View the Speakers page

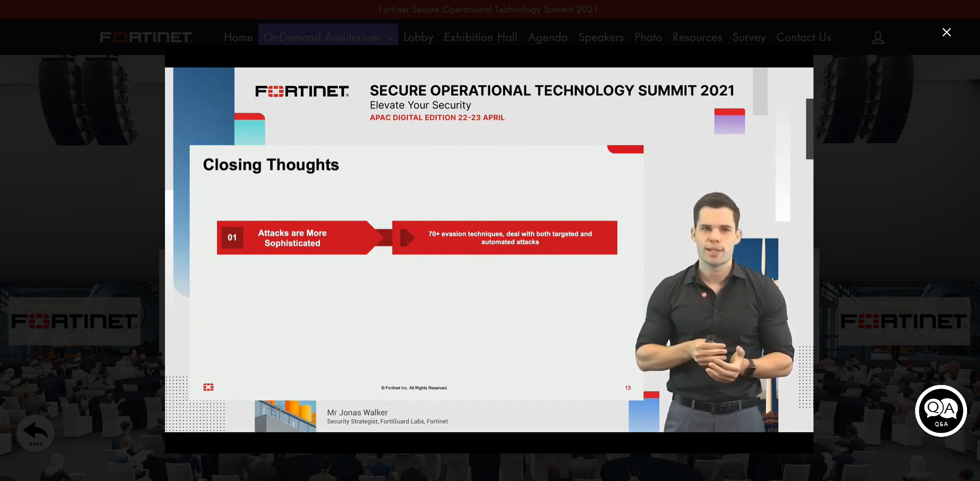click(x=601, y=37)
